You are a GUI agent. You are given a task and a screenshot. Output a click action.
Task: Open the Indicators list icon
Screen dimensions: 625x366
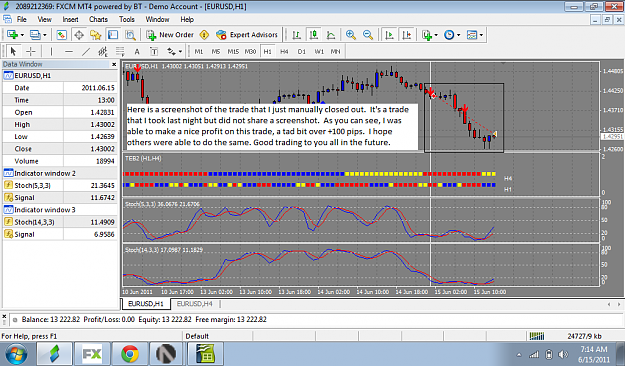click(x=427, y=35)
